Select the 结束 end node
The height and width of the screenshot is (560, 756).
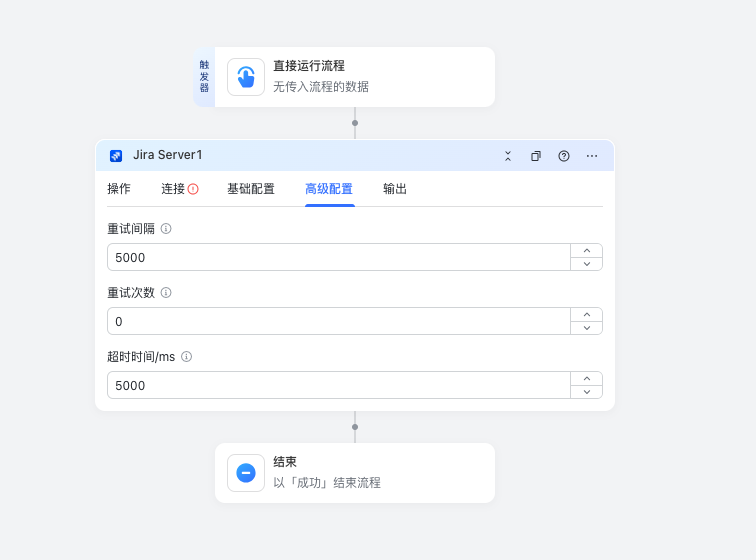355,473
